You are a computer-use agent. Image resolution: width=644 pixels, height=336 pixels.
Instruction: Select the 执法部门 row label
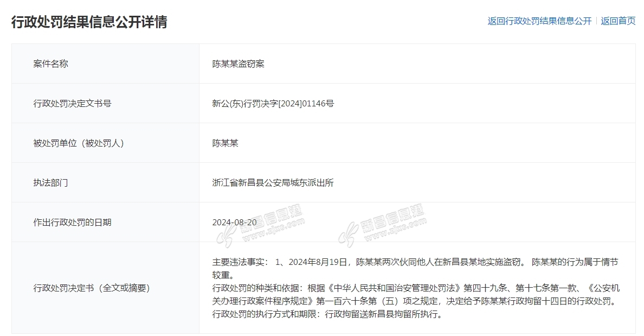tap(51, 183)
